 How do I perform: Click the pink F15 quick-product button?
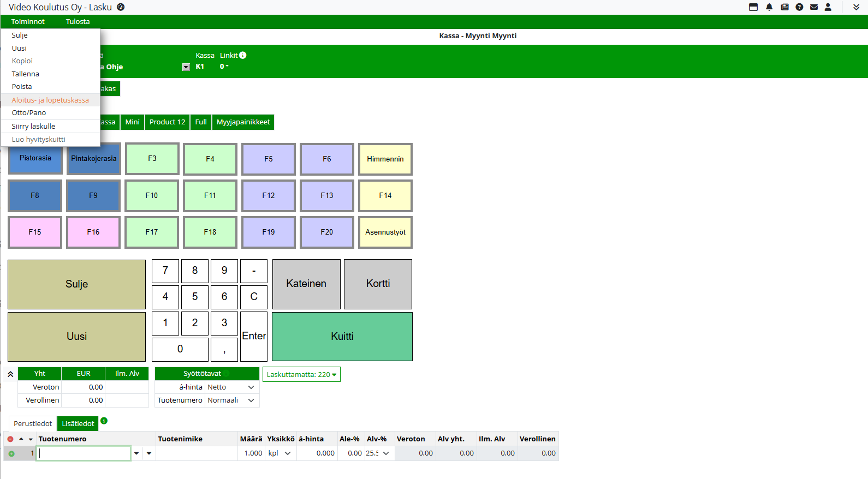click(x=35, y=232)
